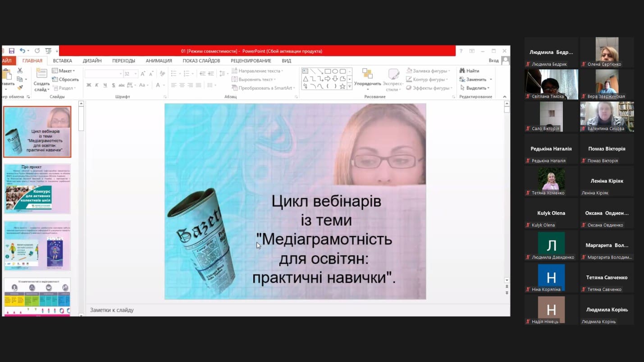This screenshot has height=362, width=644.
Task: Center the paragraph text
Action: tap(182, 85)
